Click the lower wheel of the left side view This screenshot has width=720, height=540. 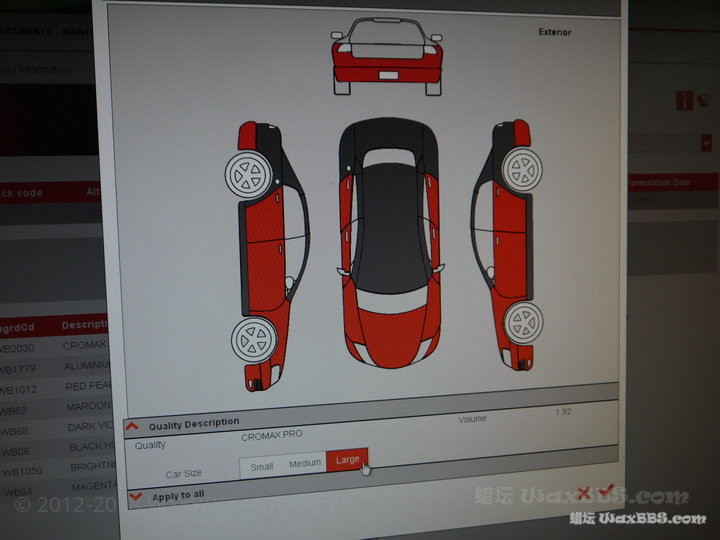point(252,340)
